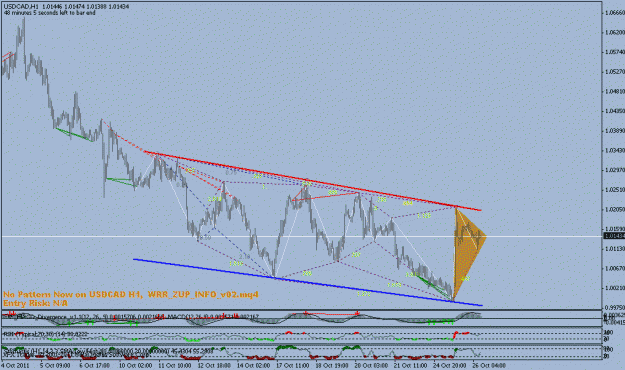This screenshot has height=370, width=625.
Task: Click the '4 Oct 2011' time axis label
Action: [15, 365]
